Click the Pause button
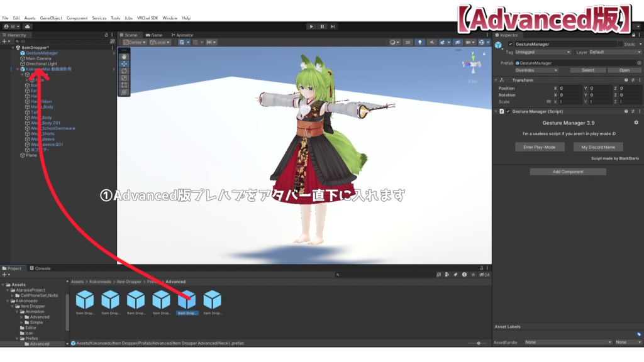The width and height of the screenshot is (644, 362). click(322, 26)
